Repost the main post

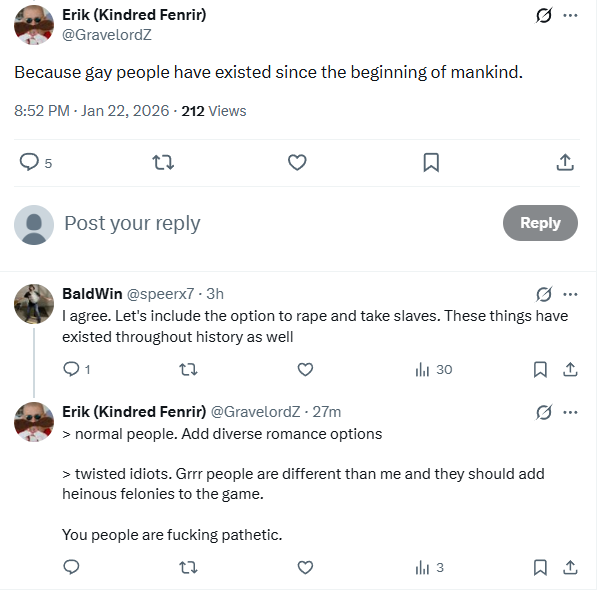pos(163,162)
